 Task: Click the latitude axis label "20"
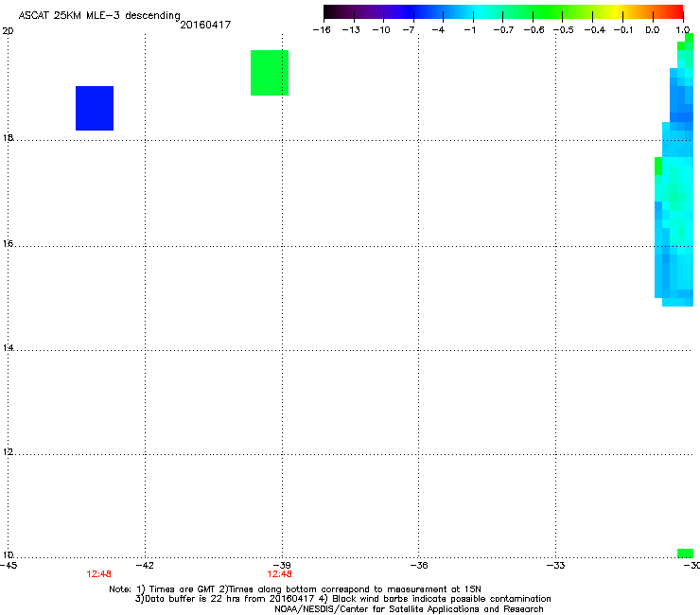pyautogui.click(x=8, y=31)
